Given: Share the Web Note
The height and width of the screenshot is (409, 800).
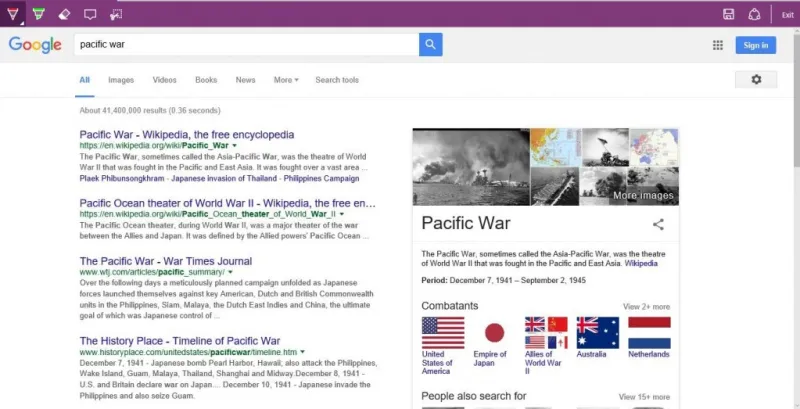Looking at the screenshot, I should pyautogui.click(x=754, y=14).
